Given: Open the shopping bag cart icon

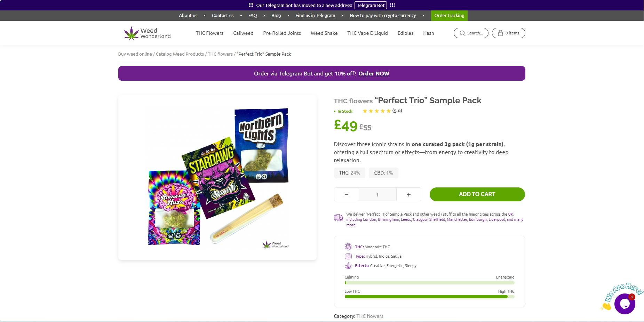Looking at the screenshot, I should pos(500,33).
